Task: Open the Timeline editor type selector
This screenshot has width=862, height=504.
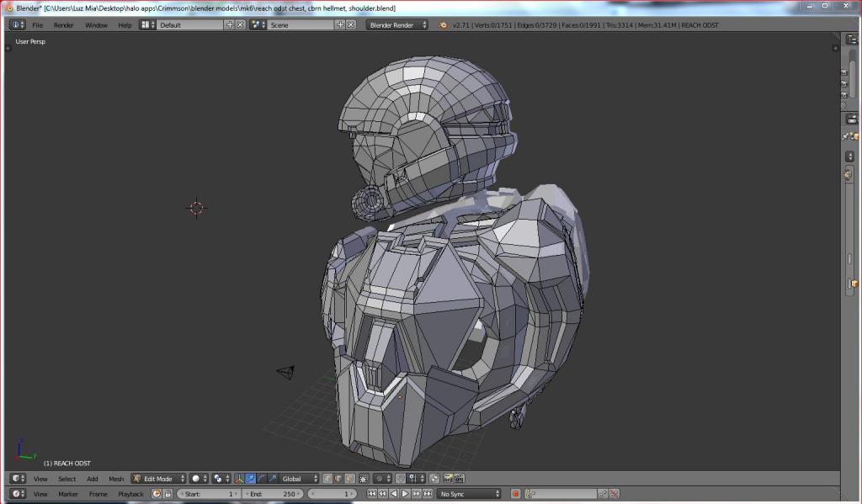Action: [19, 494]
